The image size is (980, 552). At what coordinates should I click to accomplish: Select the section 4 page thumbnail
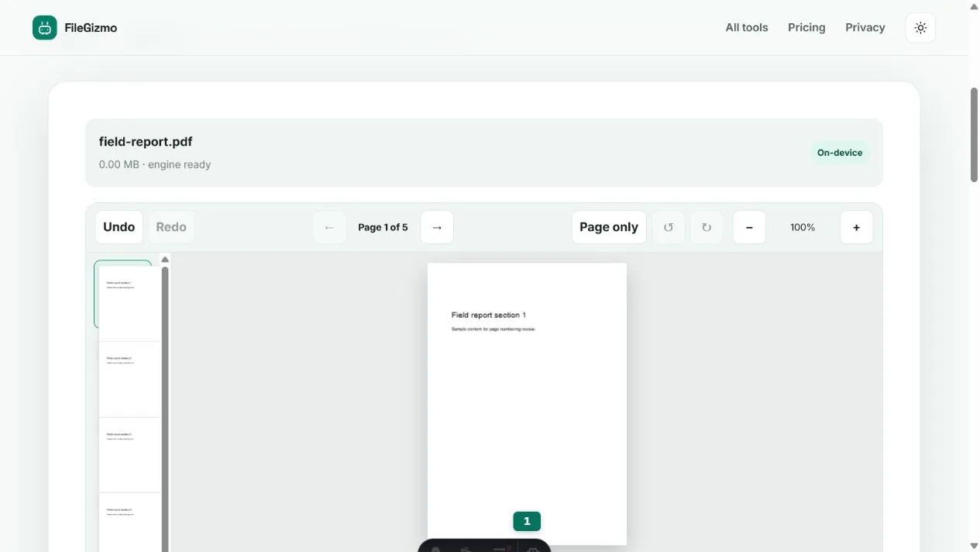(x=129, y=523)
